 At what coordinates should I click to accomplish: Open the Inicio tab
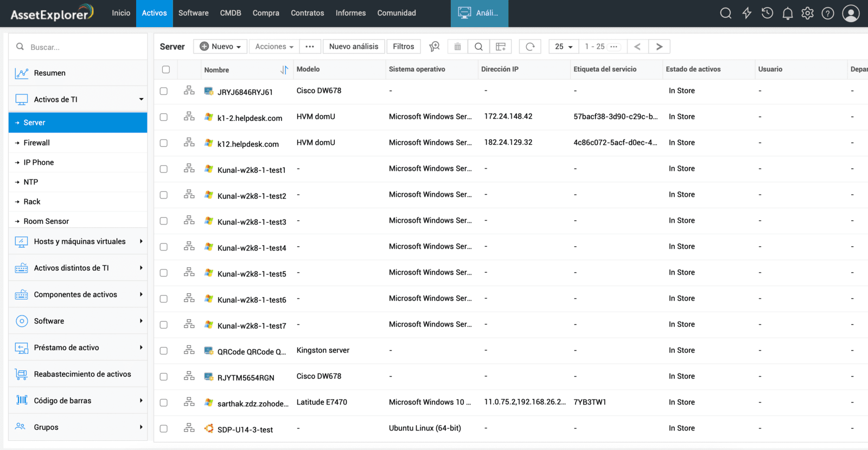121,13
